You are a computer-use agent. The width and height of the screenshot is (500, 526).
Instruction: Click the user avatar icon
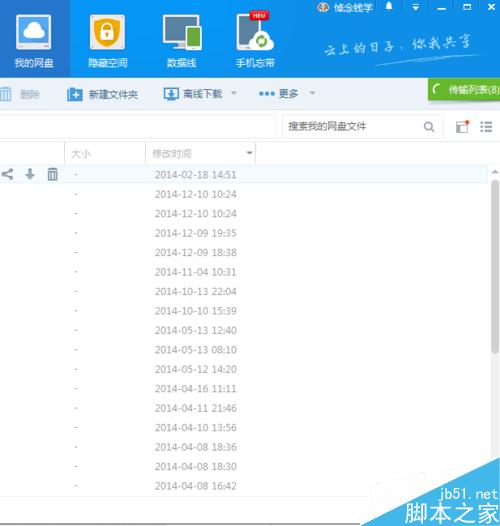coord(323,7)
